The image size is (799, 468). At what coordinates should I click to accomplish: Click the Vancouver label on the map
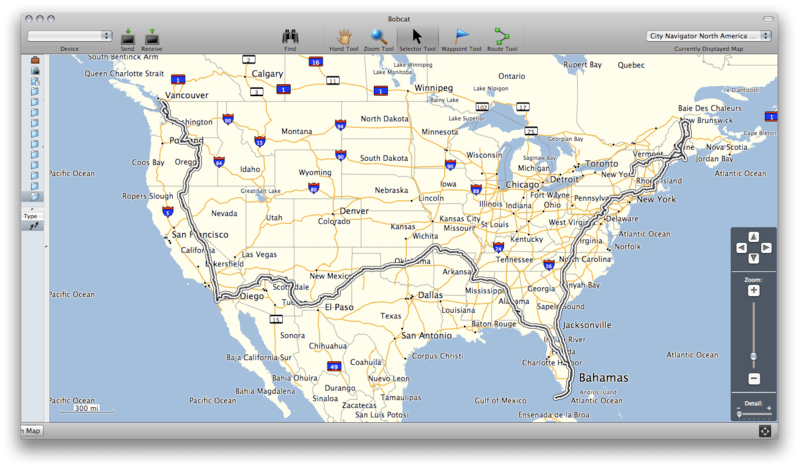coord(187,95)
